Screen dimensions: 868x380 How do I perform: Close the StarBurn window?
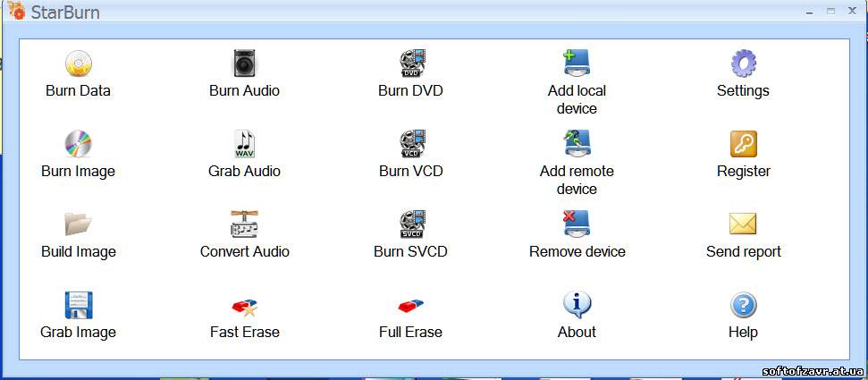pos(853,11)
